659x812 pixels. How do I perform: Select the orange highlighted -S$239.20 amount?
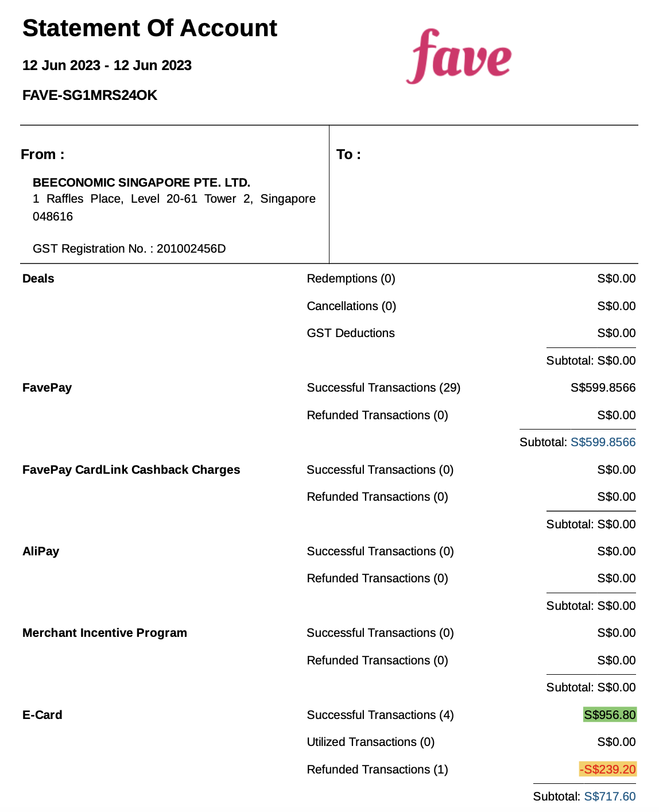tap(607, 770)
